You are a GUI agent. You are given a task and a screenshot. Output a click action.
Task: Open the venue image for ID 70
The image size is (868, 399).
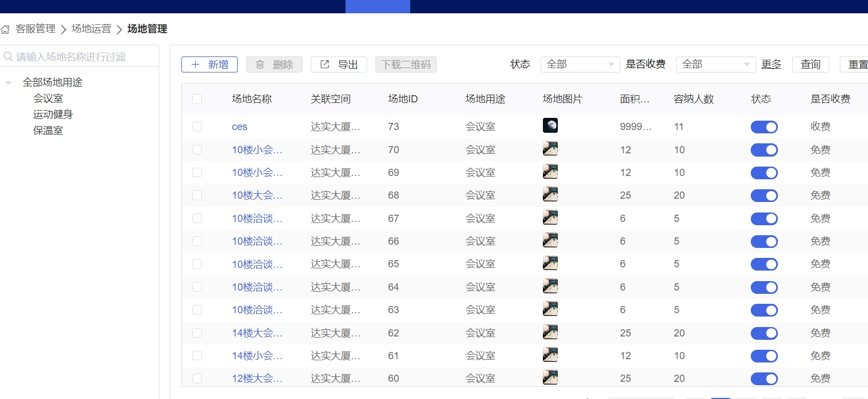point(550,149)
